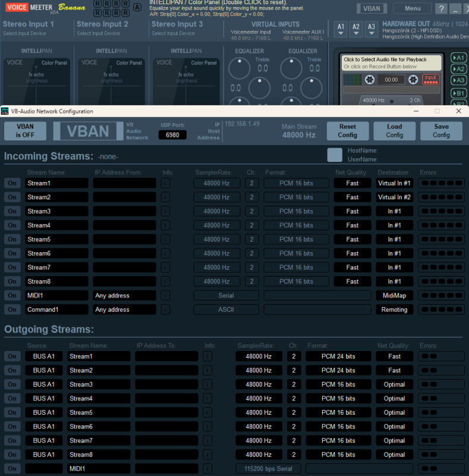The image size is (469, 476).
Task: Change Destination Virtual In #1 for Stream1
Action: point(394,183)
